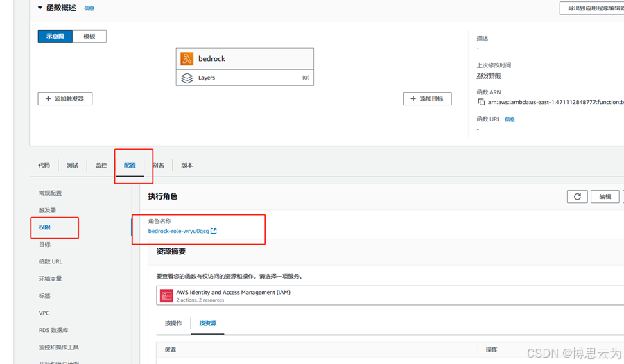This screenshot has height=364, width=624.
Task: Click the refresh icon button for 执行角色
Action: click(577, 196)
